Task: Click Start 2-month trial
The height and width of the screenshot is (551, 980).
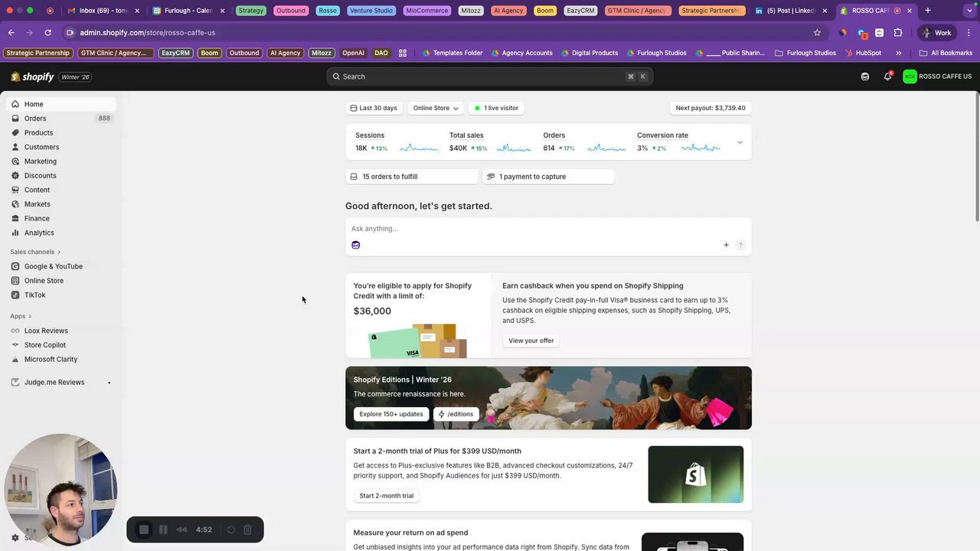Action: (x=387, y=496)
